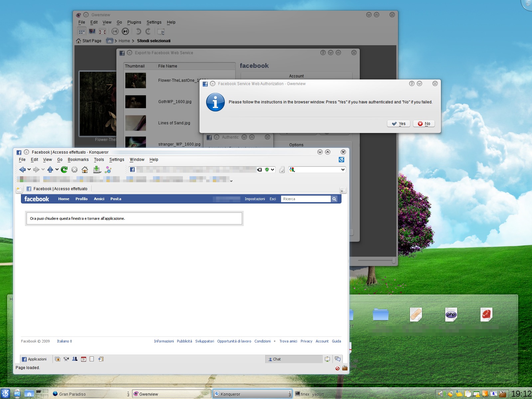
Task: Click Yes in Facebook authorization dialog
Action: (399, 124)
